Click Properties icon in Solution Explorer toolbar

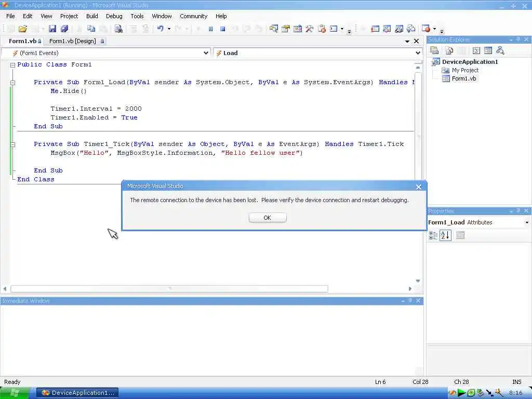pos(434,50)
